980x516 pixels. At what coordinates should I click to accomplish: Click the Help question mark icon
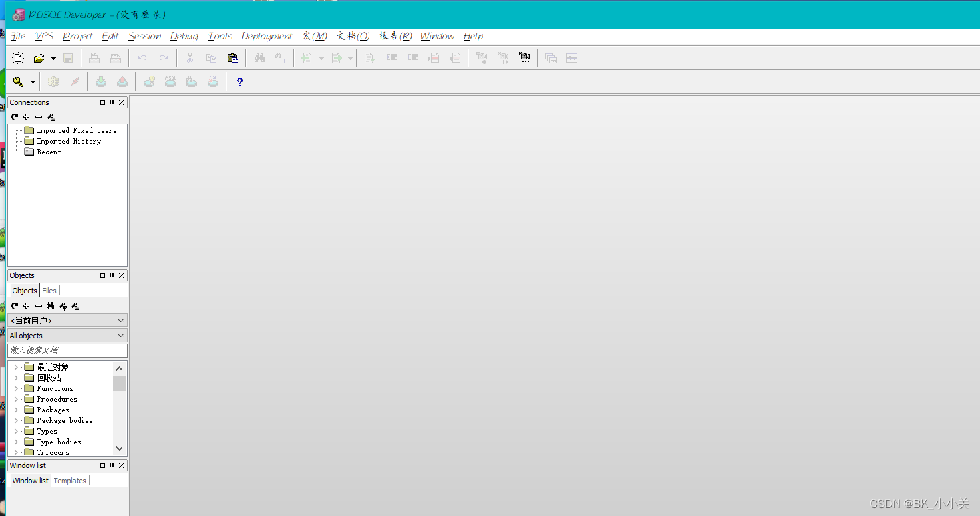[x=239, y=82]
